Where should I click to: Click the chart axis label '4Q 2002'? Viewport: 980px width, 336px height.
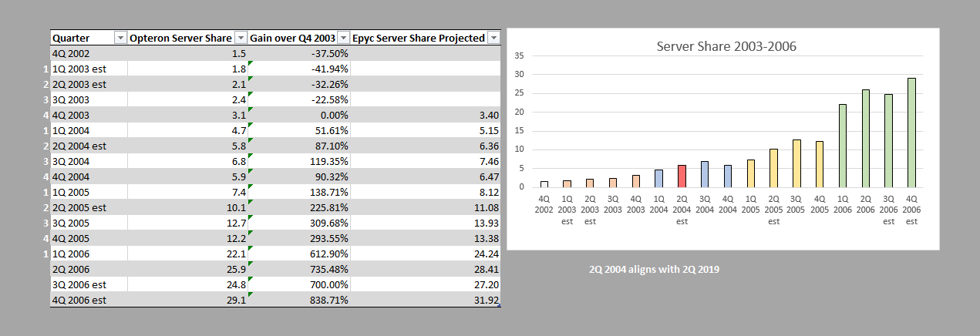pyautogui.click(x=543, y=203)
